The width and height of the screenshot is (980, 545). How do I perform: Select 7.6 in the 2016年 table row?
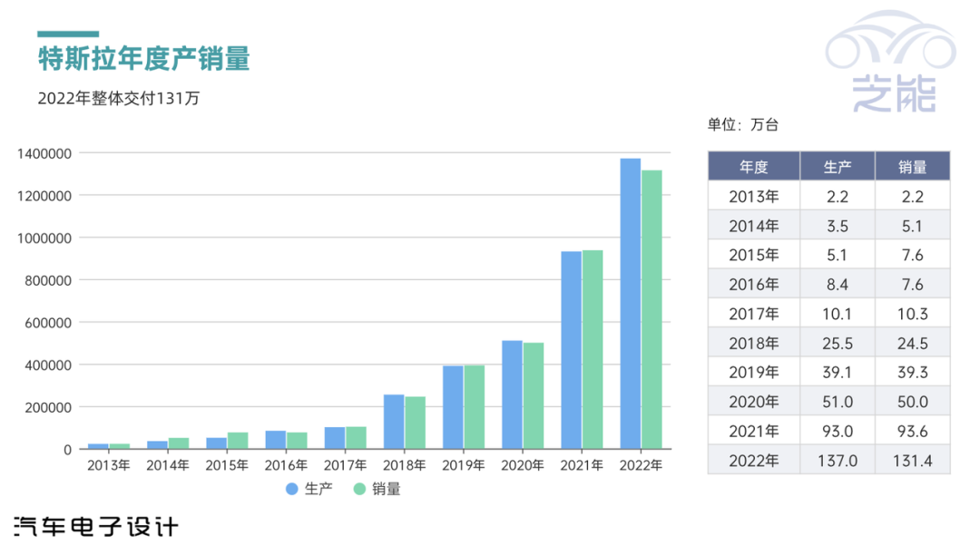point(913,285)
